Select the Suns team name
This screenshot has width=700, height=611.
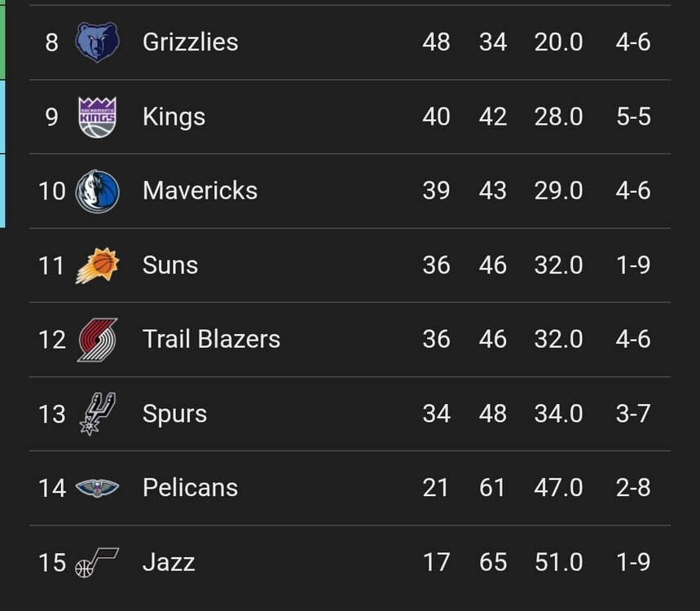(x=170, y=266)
